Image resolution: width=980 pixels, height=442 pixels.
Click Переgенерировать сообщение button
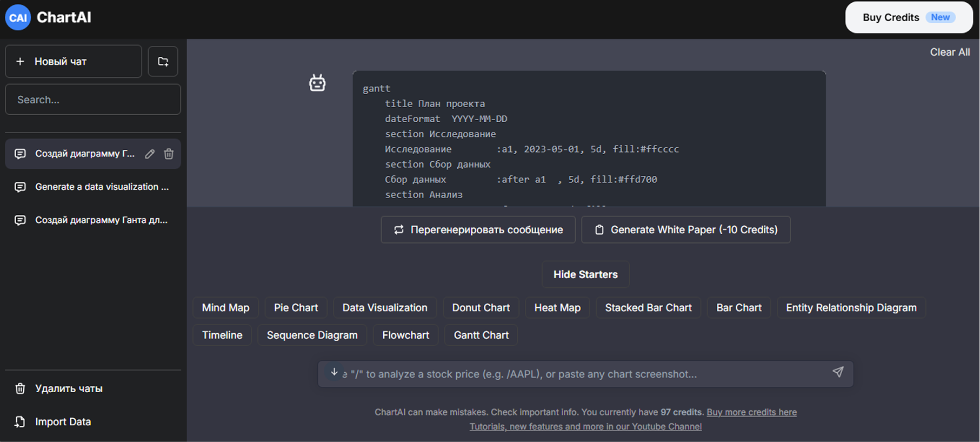[x=478, y=230]
